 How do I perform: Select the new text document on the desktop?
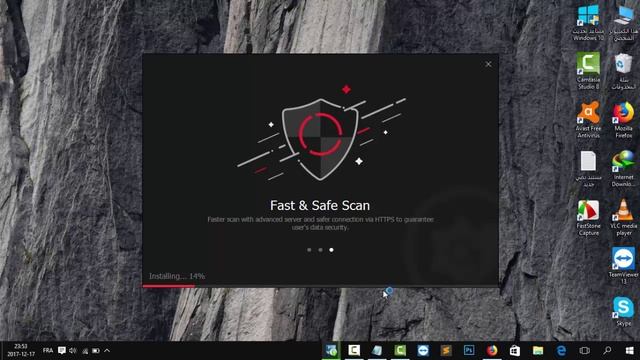click(588, 169)
